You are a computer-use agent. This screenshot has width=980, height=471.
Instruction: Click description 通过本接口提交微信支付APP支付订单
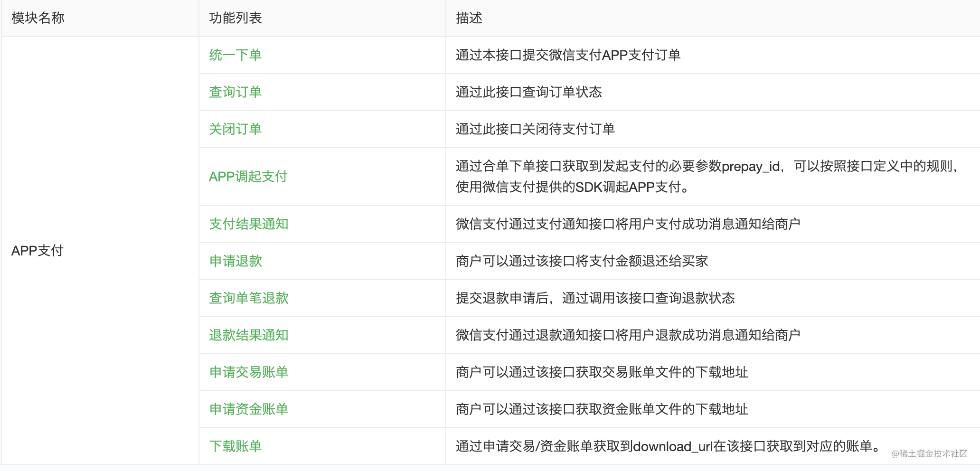(x=568, y=55)
